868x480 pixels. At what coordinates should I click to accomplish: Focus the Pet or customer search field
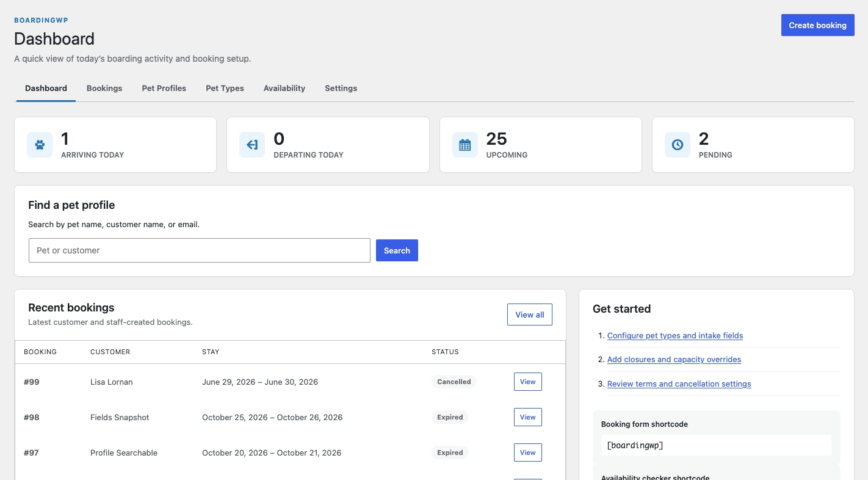pyautogui.click(x=200, y=250)
